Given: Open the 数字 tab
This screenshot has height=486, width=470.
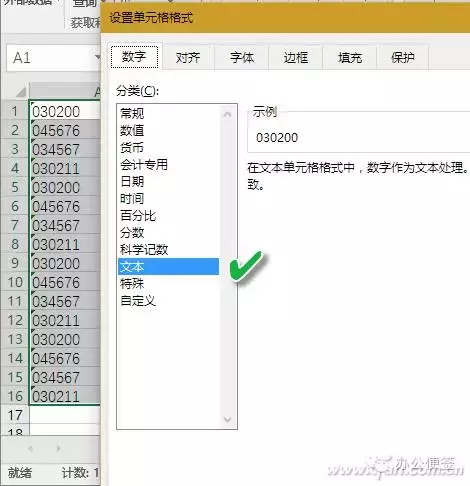Looking at the screenshot, I should [x=134, y=57].
